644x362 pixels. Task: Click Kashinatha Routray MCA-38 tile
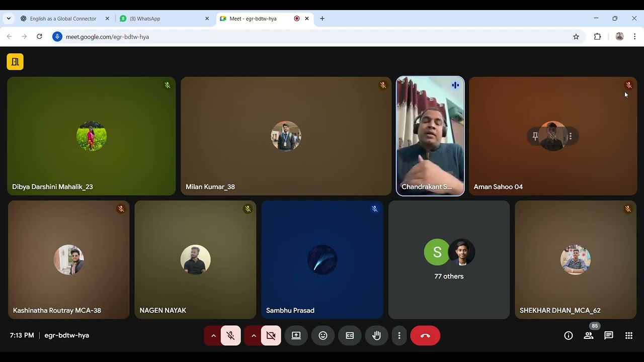[69, 259]
